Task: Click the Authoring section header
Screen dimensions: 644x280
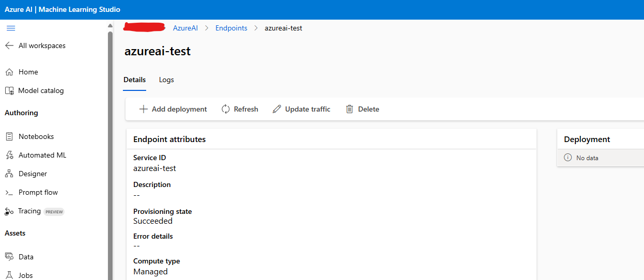Action: (x=21, y=113)
